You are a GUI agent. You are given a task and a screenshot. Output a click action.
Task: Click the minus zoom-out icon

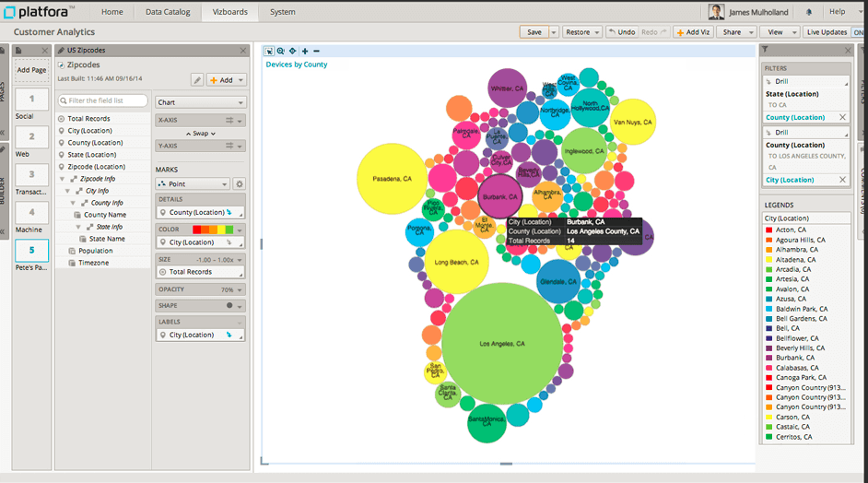tap(316, 51)
